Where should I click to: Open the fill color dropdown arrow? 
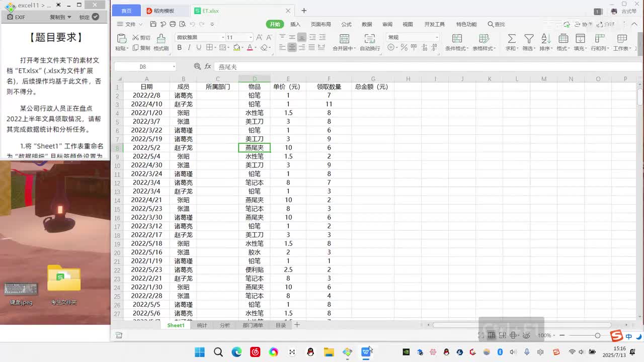pyautogui.click(x=242, y=48)
